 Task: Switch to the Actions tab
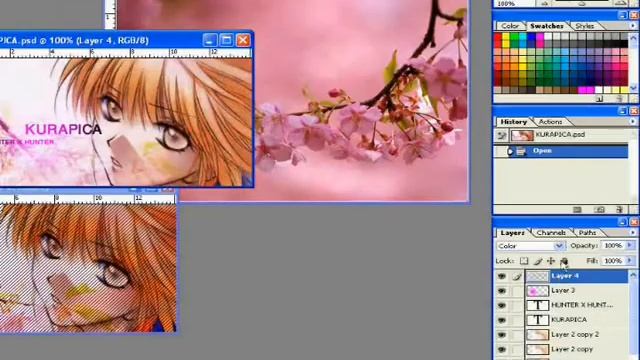(550, 122)
